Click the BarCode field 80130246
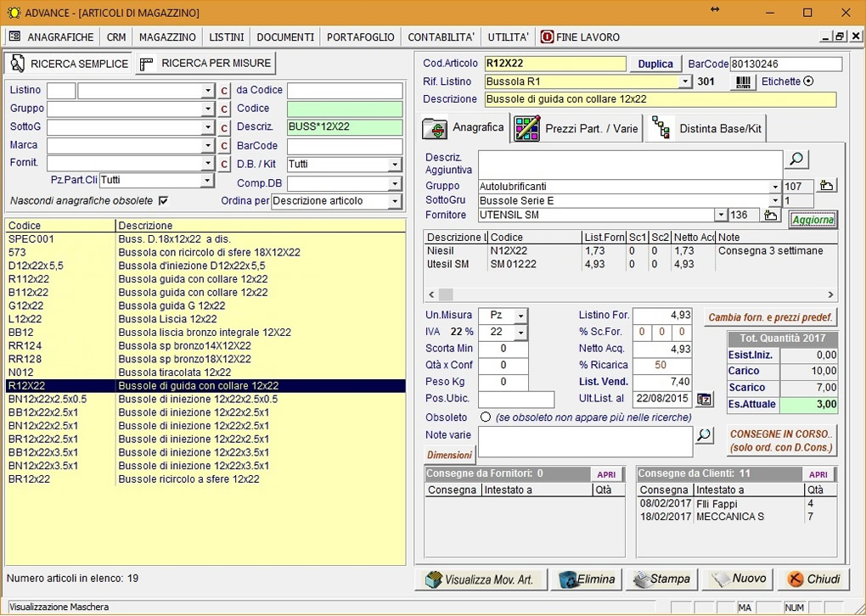 point(786,64)
